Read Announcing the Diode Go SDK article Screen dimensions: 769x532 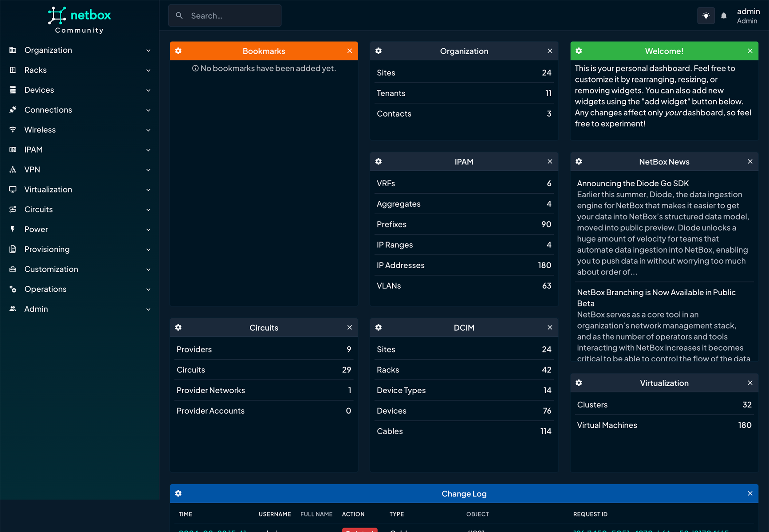coord(633,183)
